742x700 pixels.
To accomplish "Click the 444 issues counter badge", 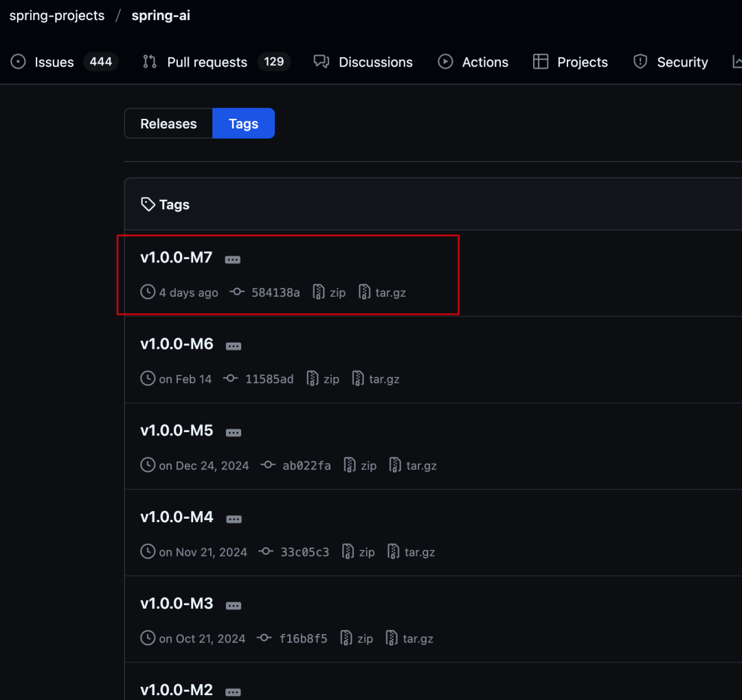I will 101,62.
